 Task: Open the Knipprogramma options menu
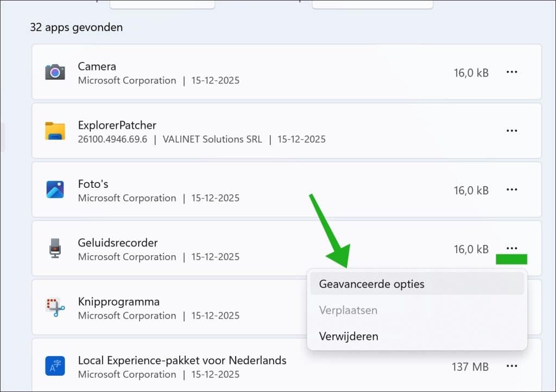tap(511, 307)
